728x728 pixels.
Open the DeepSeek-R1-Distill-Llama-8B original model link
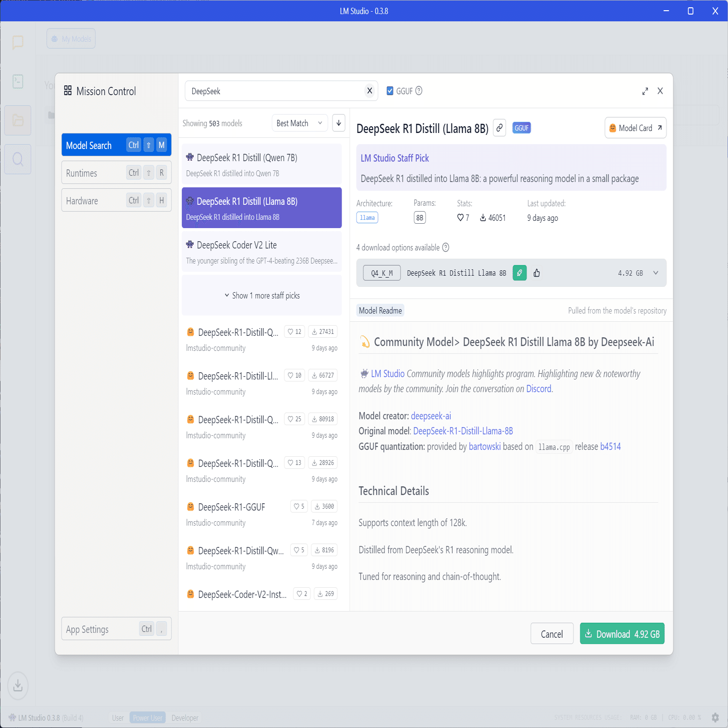pyautogui.click(x=463, y=431)
